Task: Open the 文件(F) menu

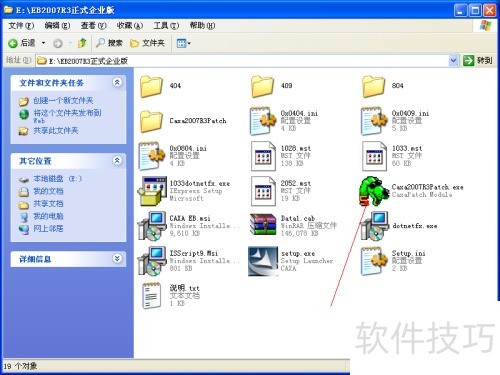Action: click(x=21, y=25)
